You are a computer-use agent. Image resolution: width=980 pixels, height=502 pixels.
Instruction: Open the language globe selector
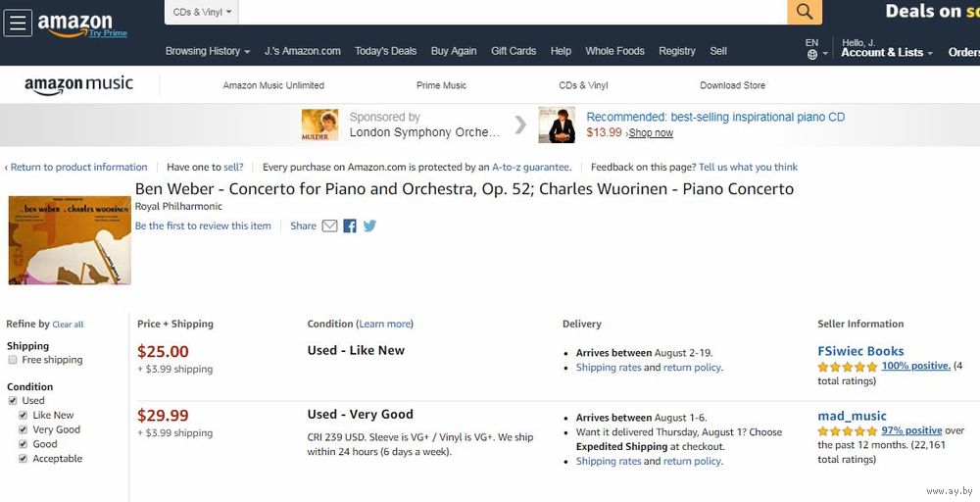pyautogui.click(x=811, y=54)
